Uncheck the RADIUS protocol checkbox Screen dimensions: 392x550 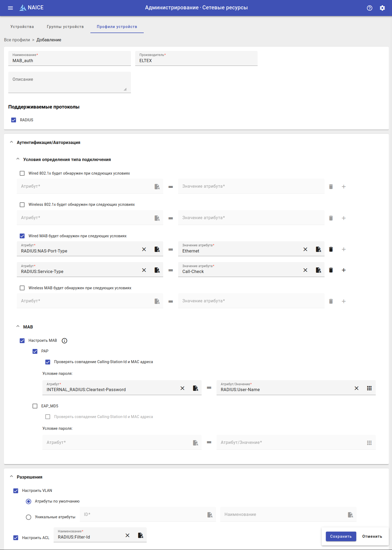pos(14,120)
